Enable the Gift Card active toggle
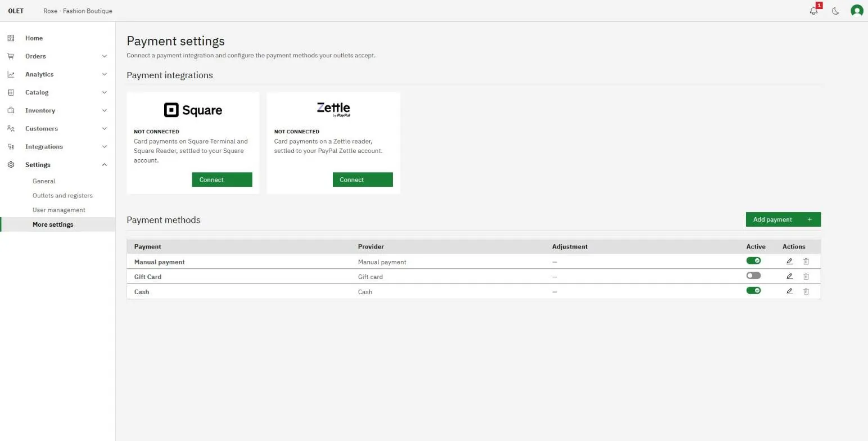868x441 pixels. point(753,276)
